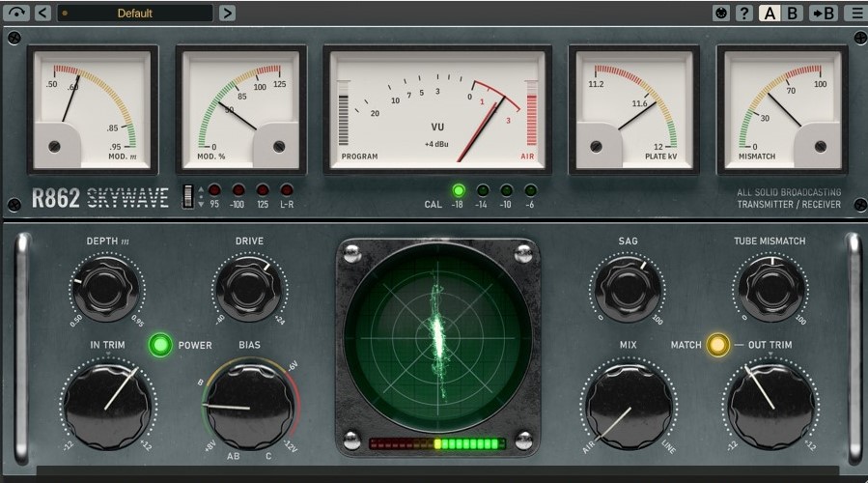Click the DEPTH m knob

tap(106, 289)
